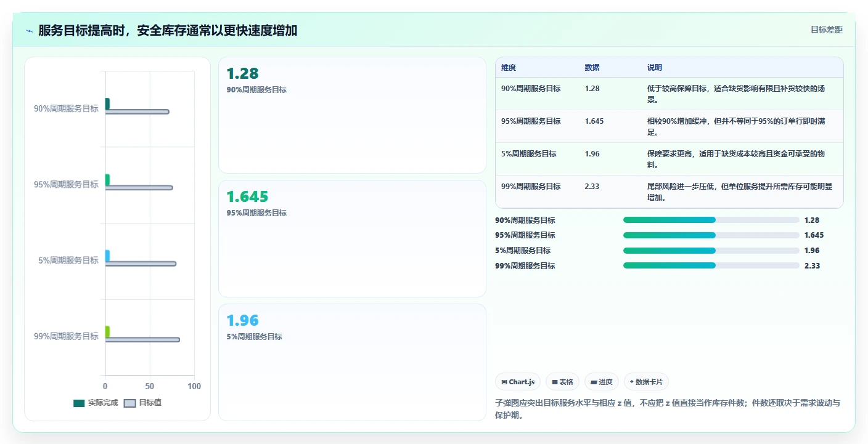Click the 99%周期服务目标 chart axis label

(66, 336)
